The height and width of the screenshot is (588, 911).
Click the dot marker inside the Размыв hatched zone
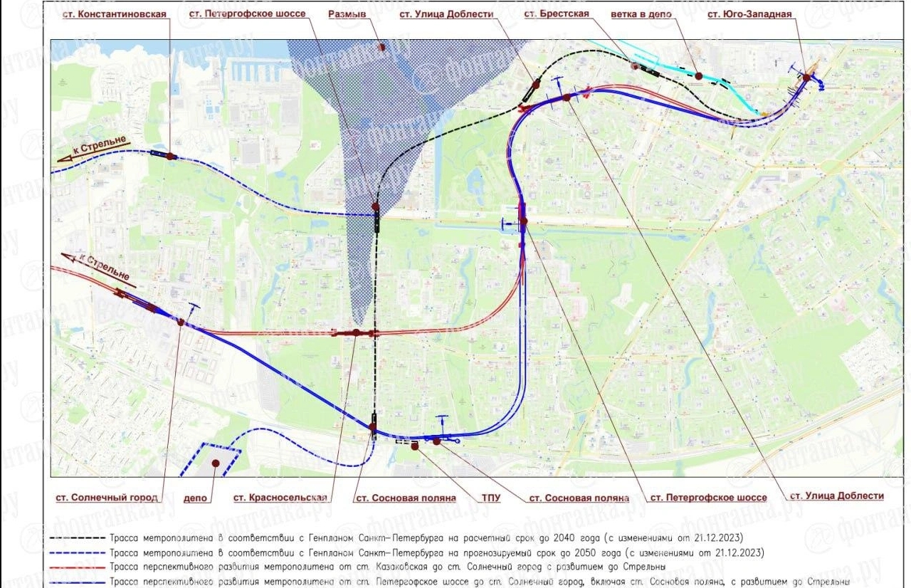[x=382, y=48]
